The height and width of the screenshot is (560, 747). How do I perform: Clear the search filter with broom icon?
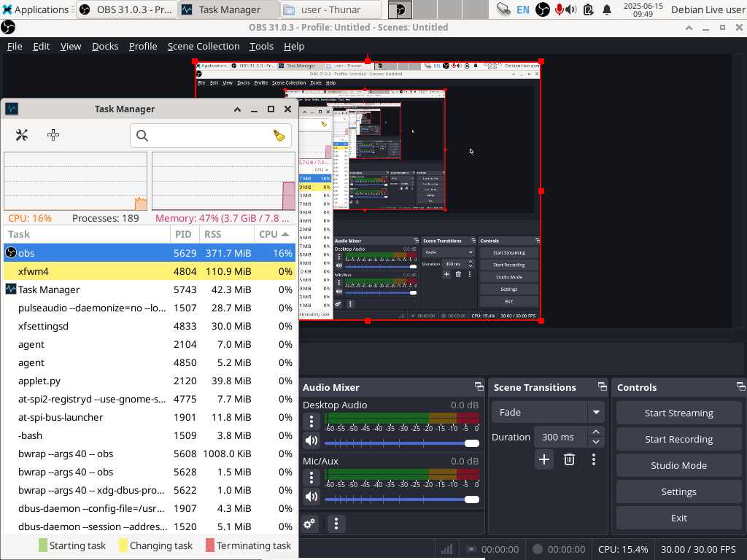pos(279,136)
